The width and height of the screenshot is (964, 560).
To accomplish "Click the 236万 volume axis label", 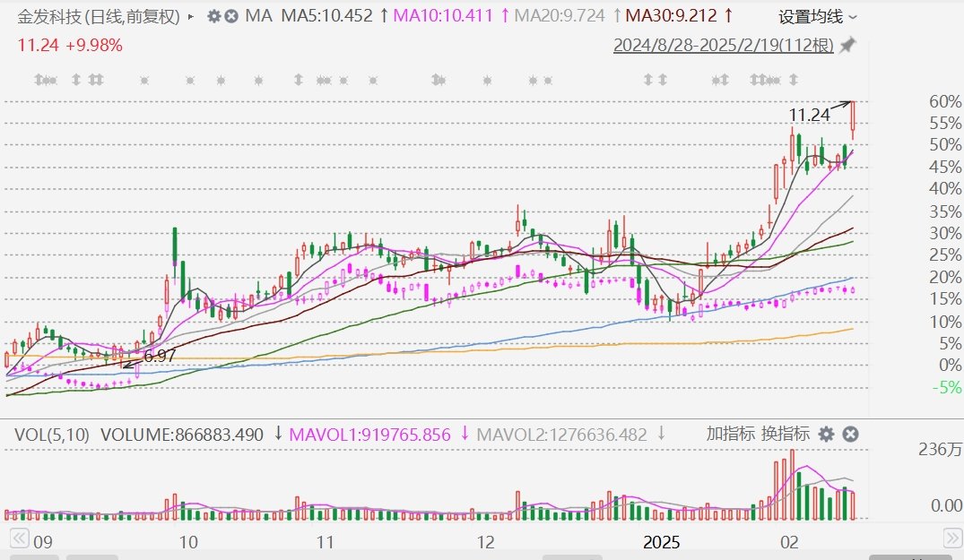I will 941,450.
